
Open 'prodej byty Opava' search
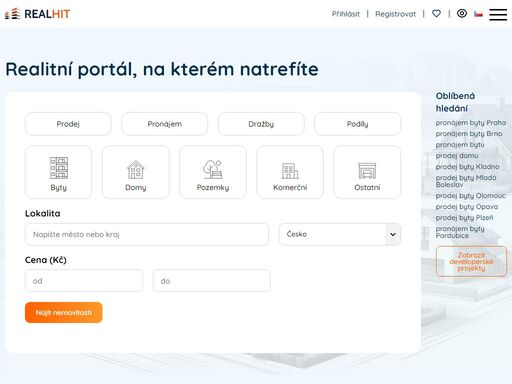[x=467, y=207]
